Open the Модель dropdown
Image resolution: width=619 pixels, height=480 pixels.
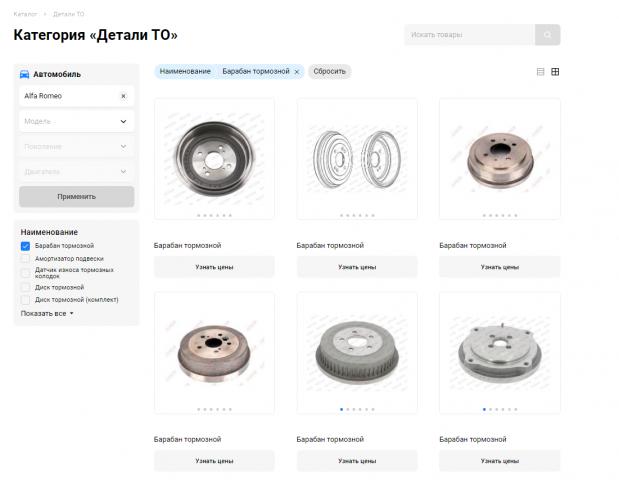[x=76, y=121]
